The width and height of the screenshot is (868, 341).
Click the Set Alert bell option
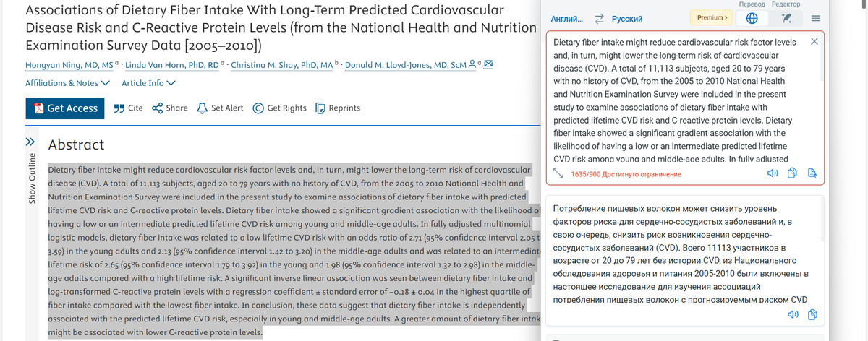pos(220,108)
